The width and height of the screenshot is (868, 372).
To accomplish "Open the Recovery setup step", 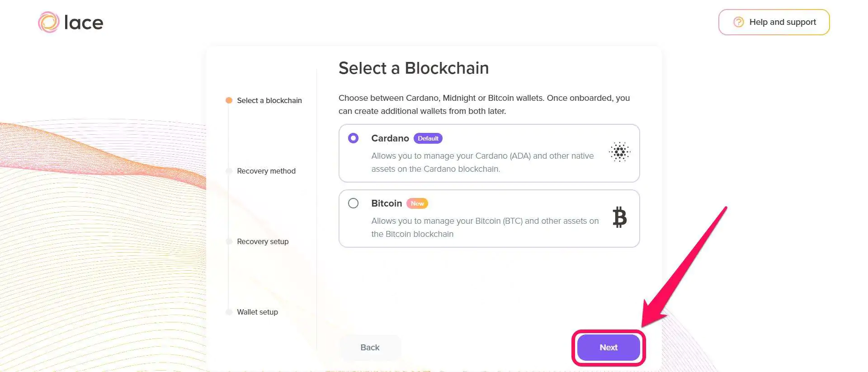I will (262, 241).
